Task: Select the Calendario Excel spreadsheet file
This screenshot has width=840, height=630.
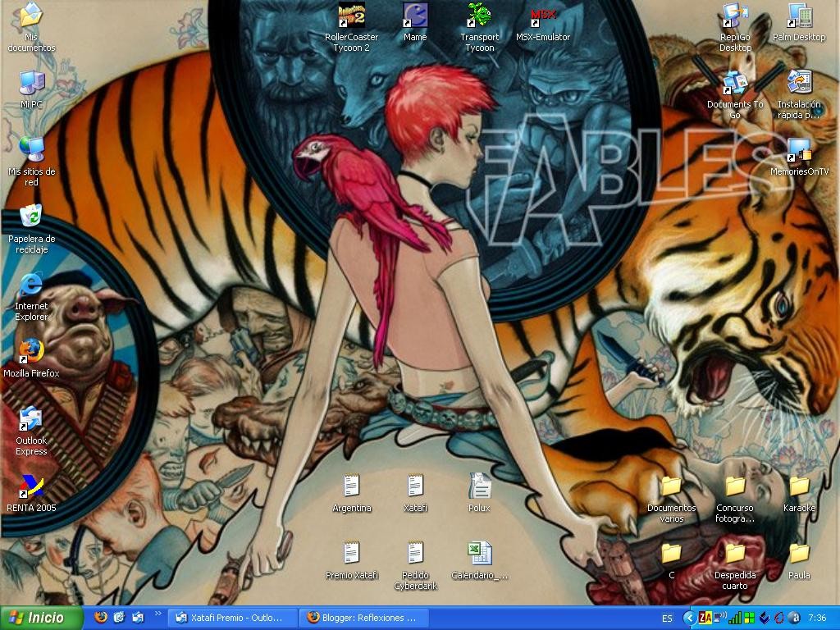Action: 479,560
